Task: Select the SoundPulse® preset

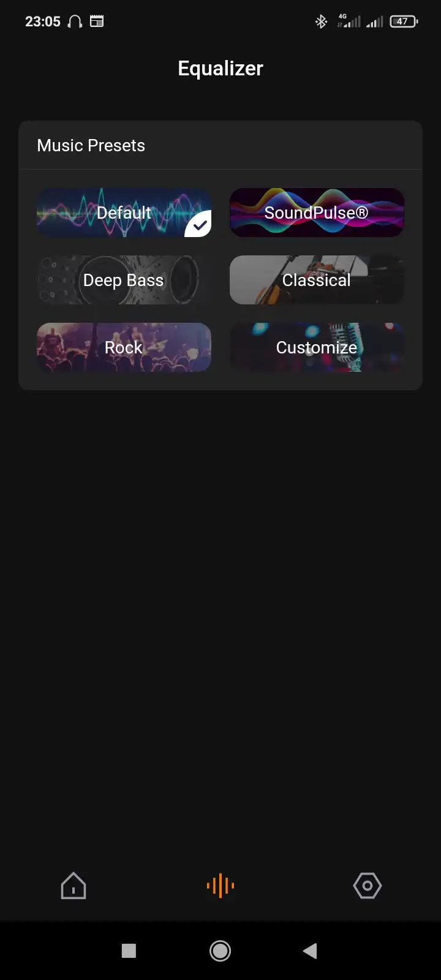Action: 317,213
